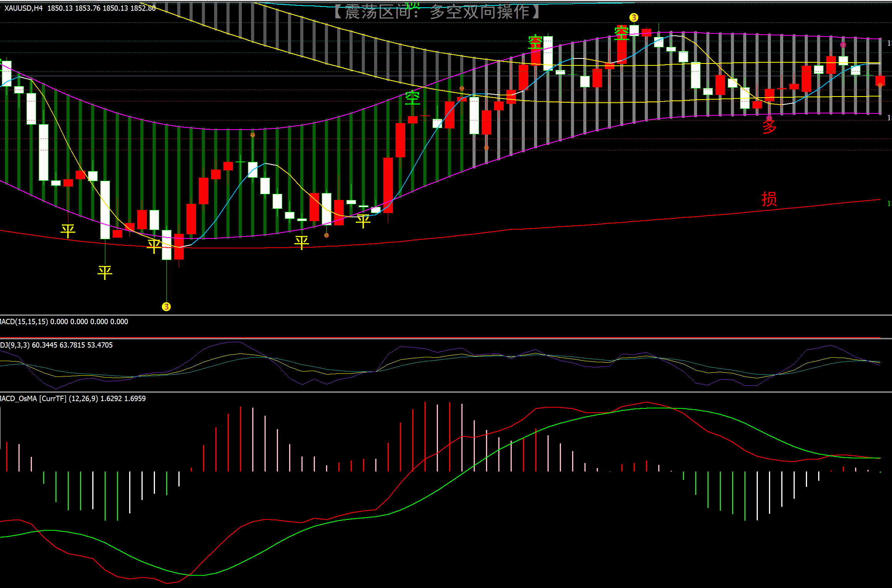Click yellow circle 3 marker below lowest wick
This screenshot has height=588, width=892.
(166, 306)
